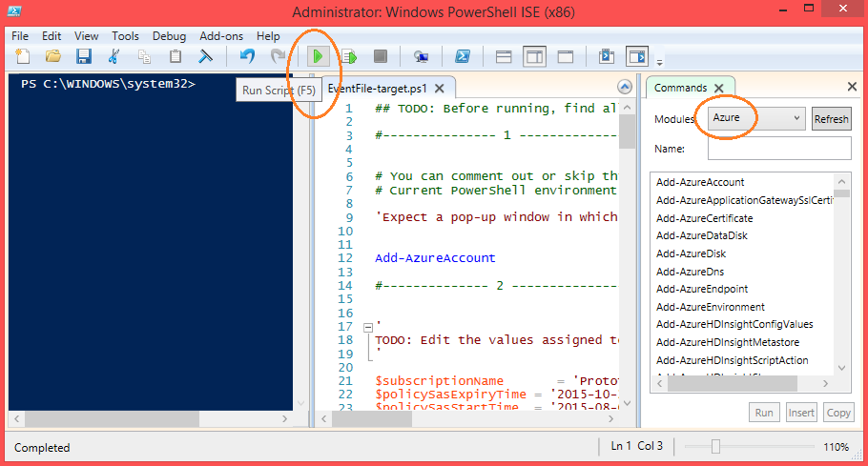The width and height of the screenshot is (868, 466).
Task: Stop operation square icon
Action: [381, 56]
